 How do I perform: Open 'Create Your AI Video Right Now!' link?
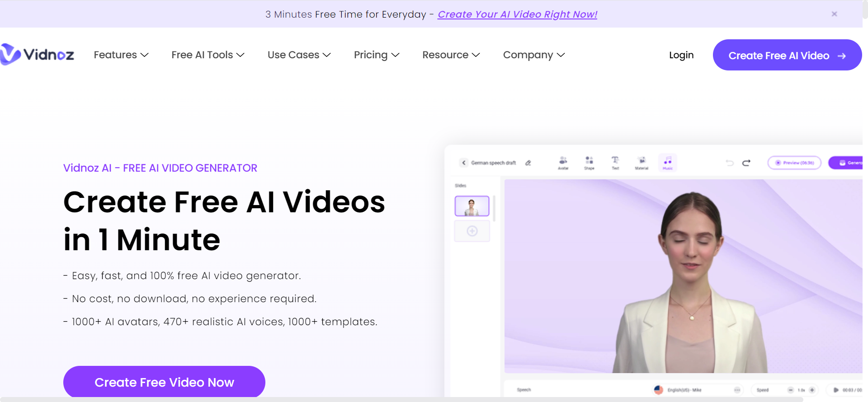517,14
